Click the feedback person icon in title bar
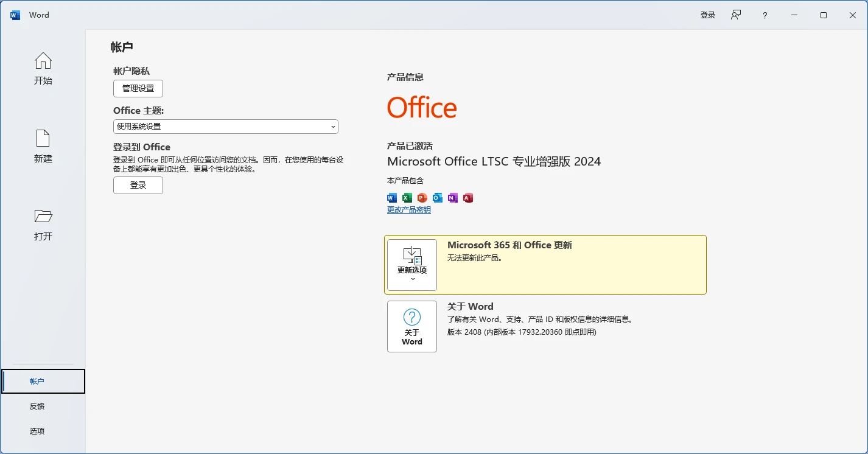The height and width of the screenshot is (454, 868). point(737,15)
